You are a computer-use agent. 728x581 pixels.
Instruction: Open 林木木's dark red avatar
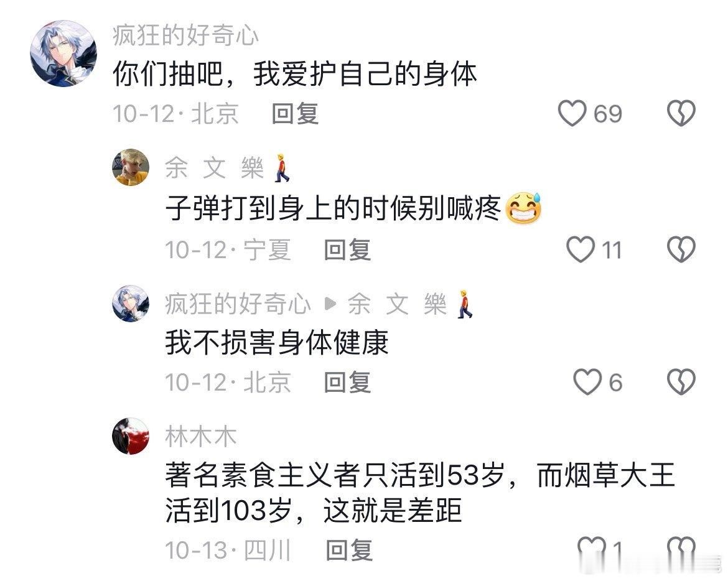click(x=131, y=435)
